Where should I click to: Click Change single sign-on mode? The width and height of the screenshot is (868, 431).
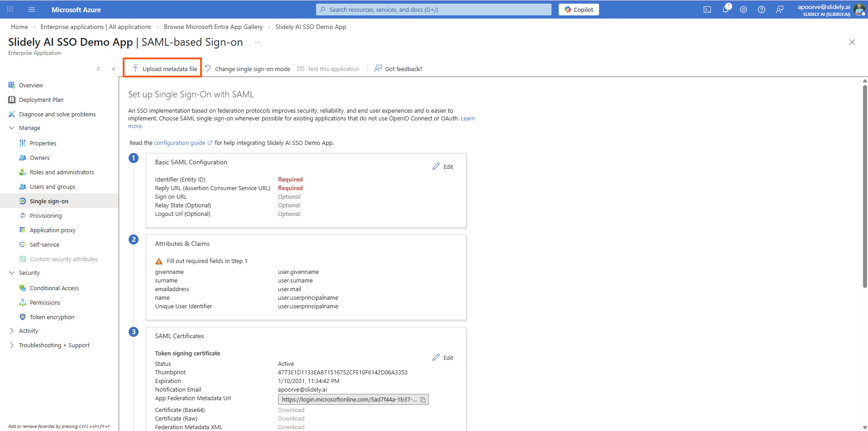pos(248,69)
